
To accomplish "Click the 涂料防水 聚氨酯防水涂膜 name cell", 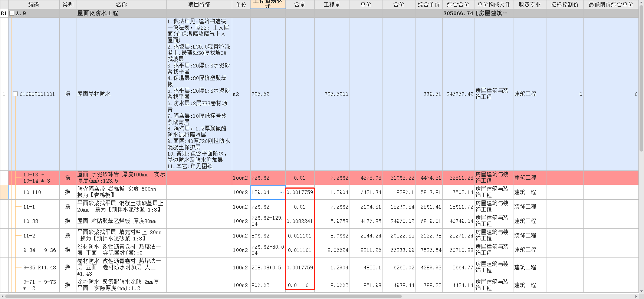I will 121,285.
